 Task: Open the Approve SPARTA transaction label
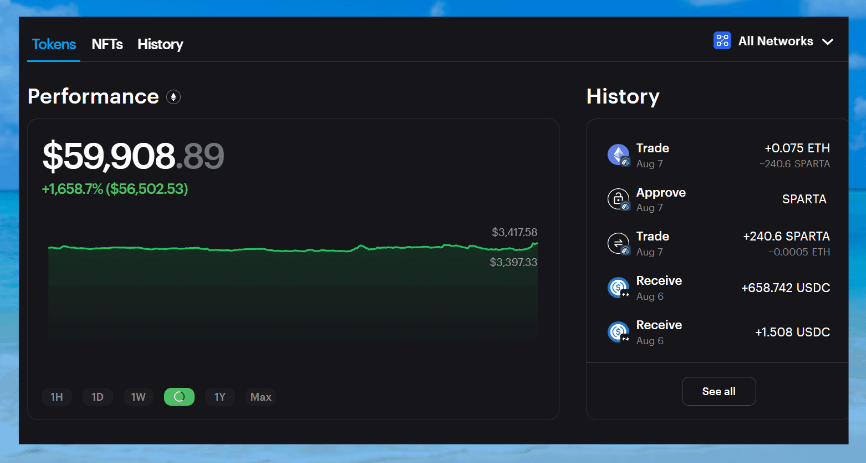click(660, 192)
